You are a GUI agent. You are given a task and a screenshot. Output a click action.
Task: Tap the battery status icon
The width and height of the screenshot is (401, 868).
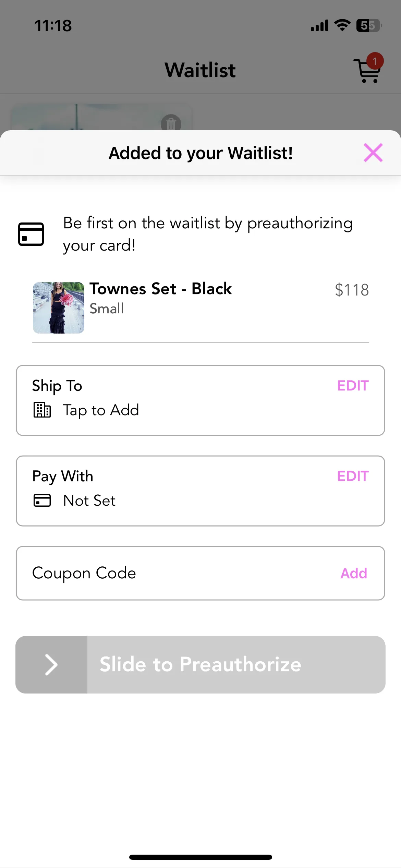point(369,25)
